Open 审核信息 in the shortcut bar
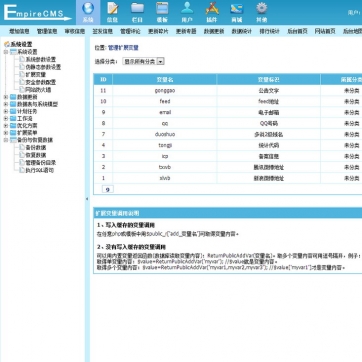The height and width of the screenshot is (362, 362). pyautogui.click(x=75, y=31)
